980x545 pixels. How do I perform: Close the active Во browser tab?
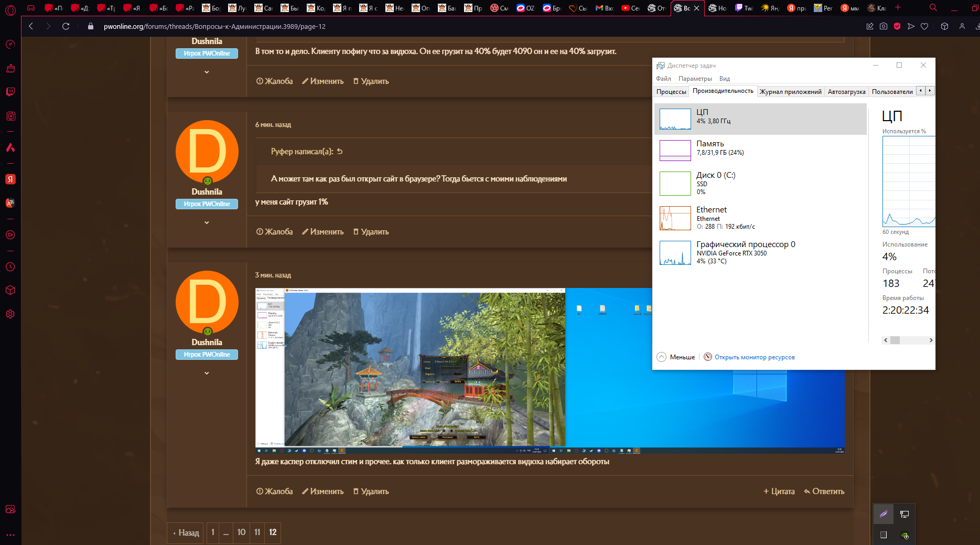coord(696,8)
